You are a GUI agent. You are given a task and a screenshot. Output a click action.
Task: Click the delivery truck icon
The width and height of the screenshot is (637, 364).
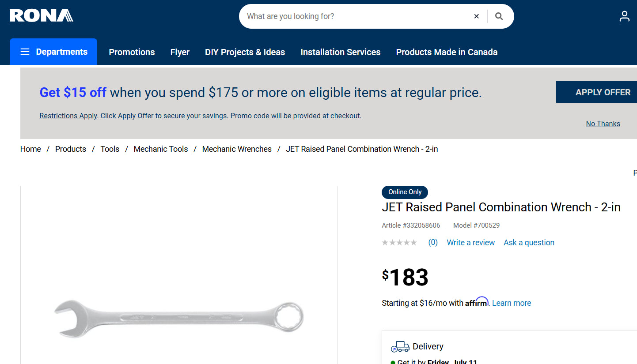(400, 346)
